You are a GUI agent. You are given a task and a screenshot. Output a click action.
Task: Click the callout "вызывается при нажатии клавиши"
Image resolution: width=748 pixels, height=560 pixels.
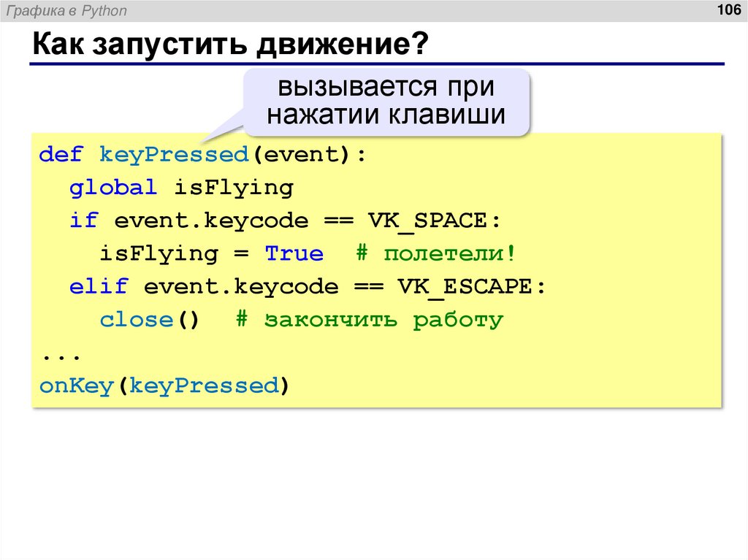[x=386, y=101]
